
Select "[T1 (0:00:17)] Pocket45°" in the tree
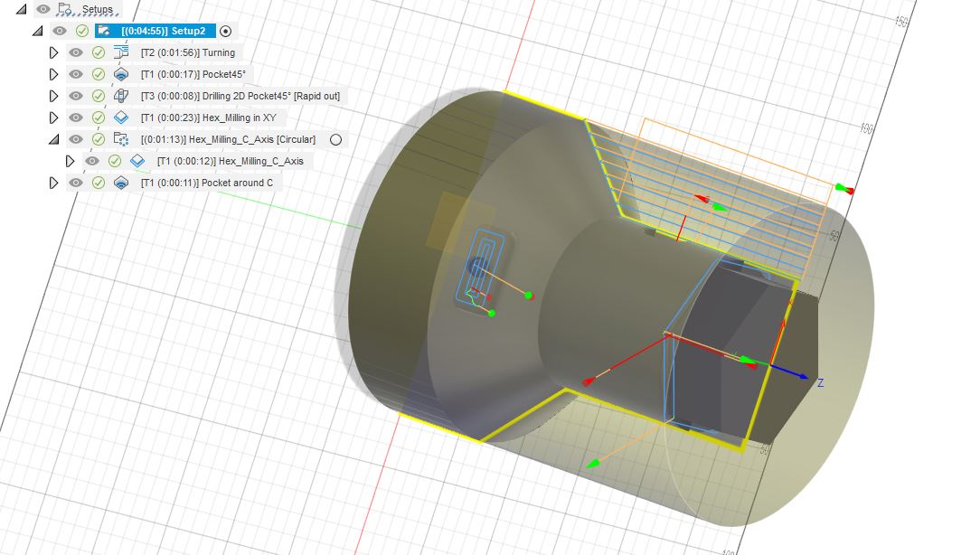click(193, 74)
